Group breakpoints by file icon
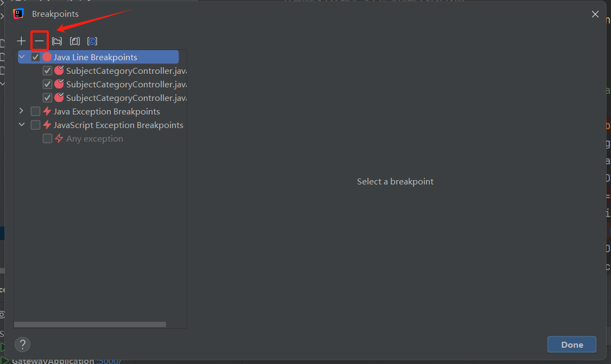This screenshot has height=364, width=611. point(74,41)
